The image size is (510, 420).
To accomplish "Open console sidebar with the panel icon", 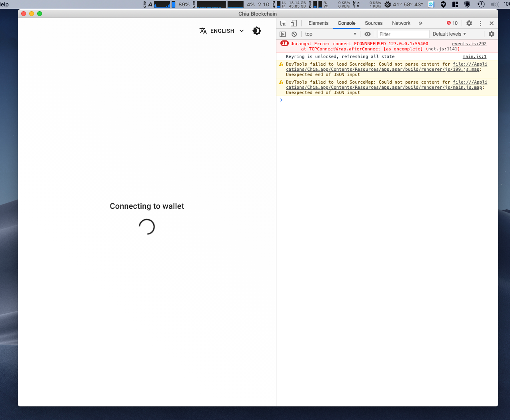I will click(283, 34).
